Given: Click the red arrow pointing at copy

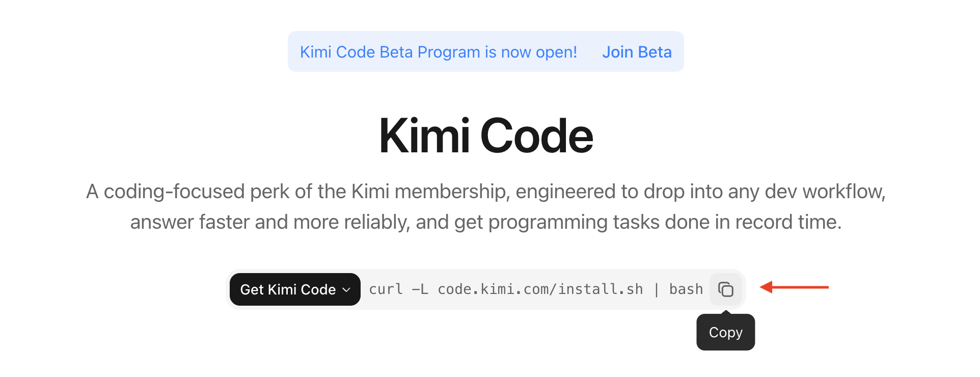Looking at the screenshot, I should 794,287.
